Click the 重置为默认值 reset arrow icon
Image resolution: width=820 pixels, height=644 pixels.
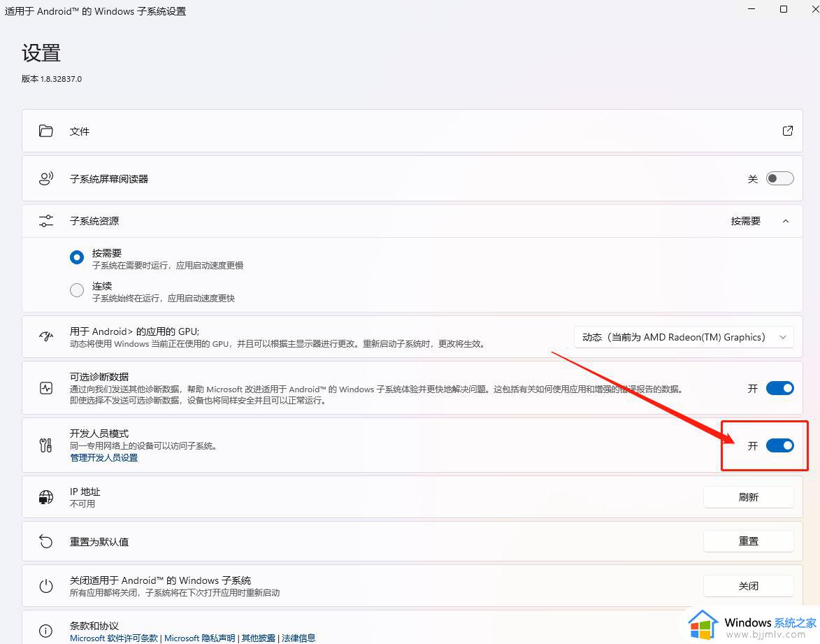tap(46, 541)
